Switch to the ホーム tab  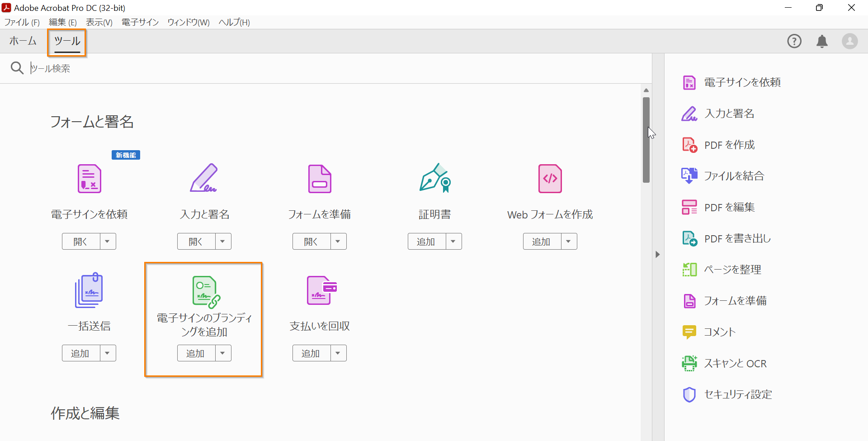[x=23, y=41]
